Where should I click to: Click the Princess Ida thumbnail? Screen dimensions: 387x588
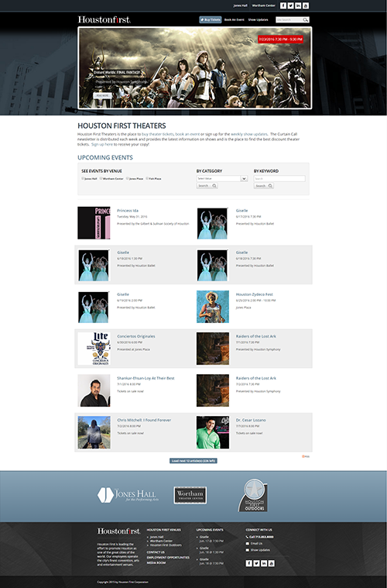94,223
